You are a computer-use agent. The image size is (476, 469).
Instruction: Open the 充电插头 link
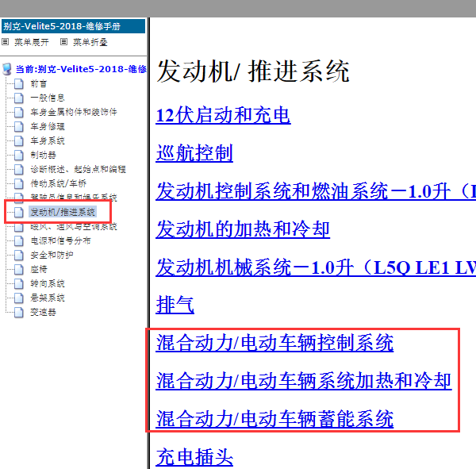[x=194, y=457]
